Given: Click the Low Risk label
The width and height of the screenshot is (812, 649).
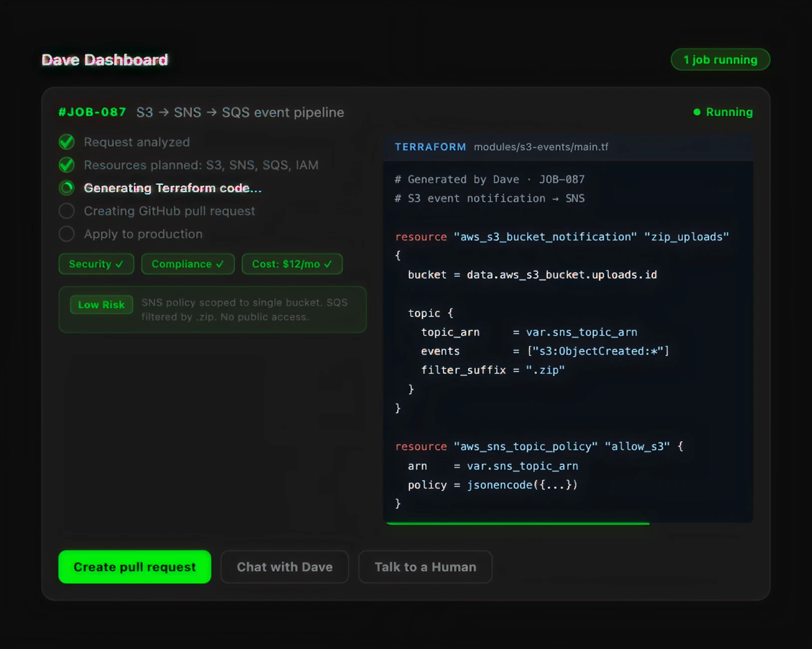Looking at the screenshot, I should tap(101, 305).
